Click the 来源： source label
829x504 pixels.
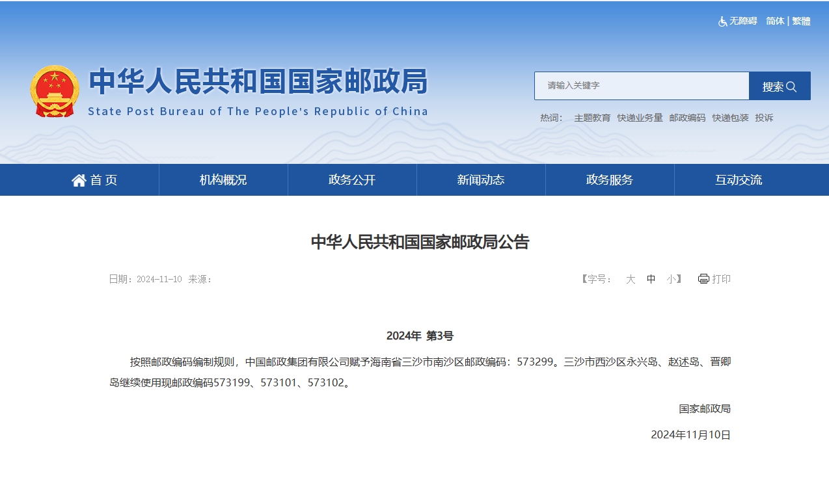click(x=200, y=279)
